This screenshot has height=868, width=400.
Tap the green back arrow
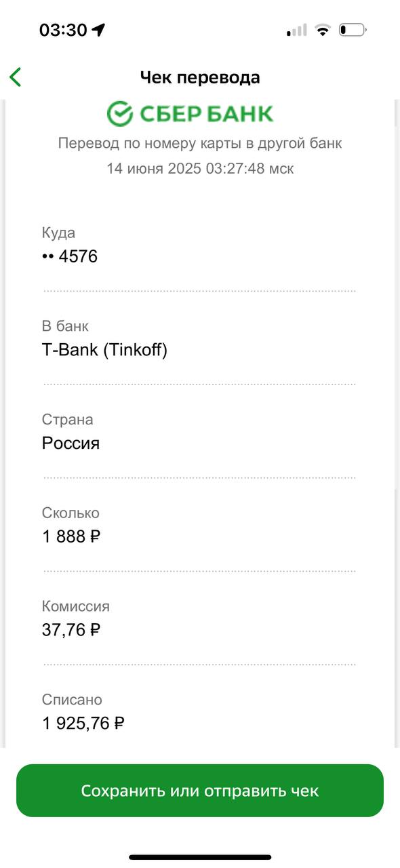point(16,77)
